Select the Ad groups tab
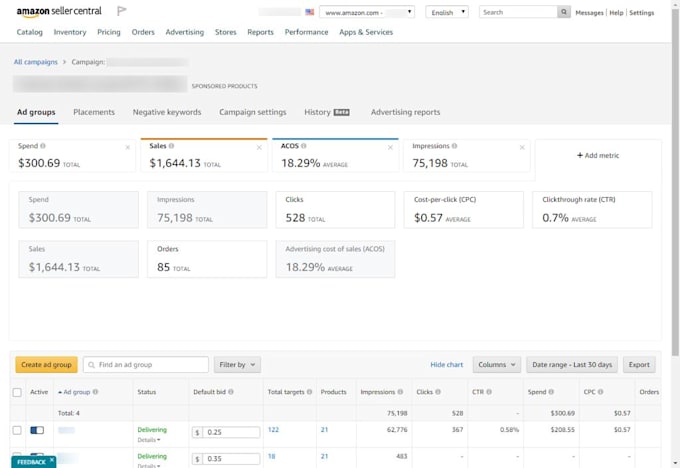Viewport: 680px width, 468px height. [36, 112]
